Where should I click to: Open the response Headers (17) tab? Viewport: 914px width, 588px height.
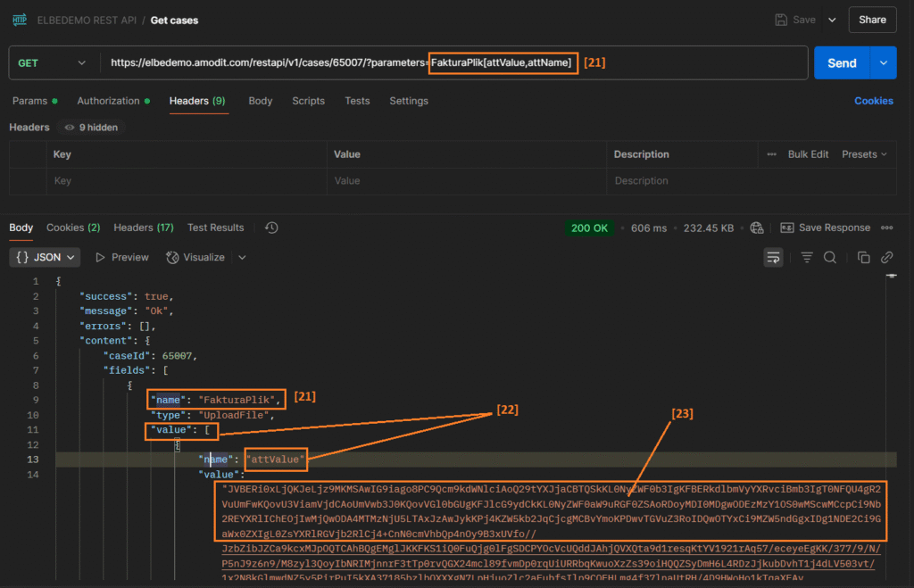(x=144, y=228)
